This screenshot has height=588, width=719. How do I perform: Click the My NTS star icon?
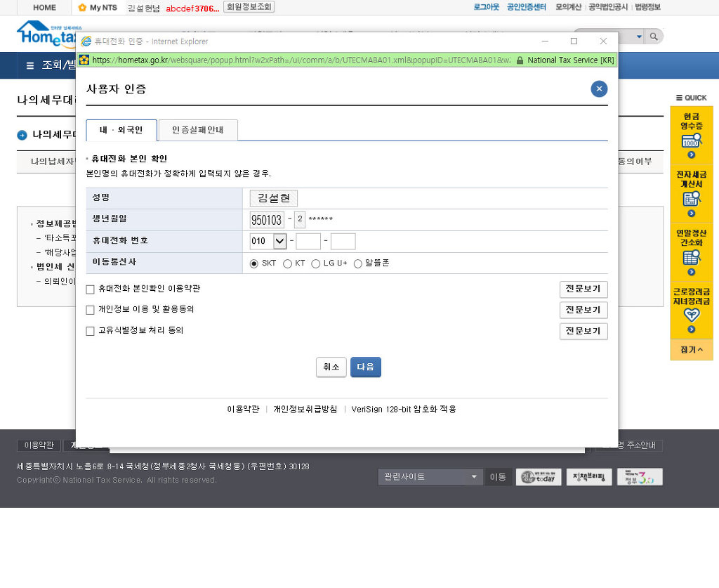(82, 7)
